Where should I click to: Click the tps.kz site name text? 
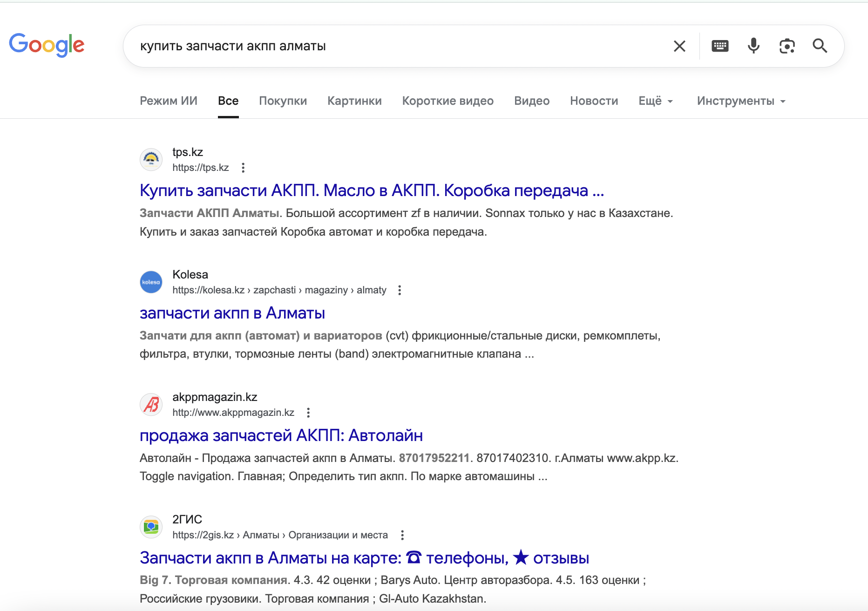[188, 152]
